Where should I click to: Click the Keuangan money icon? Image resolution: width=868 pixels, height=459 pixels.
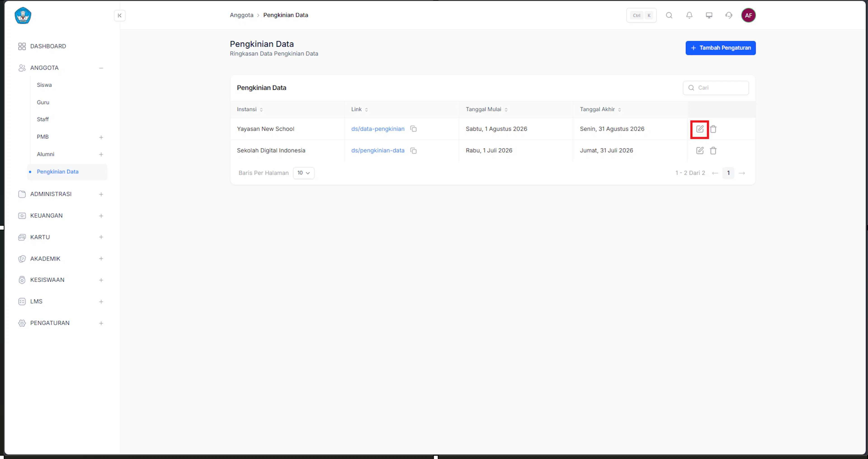22,216
